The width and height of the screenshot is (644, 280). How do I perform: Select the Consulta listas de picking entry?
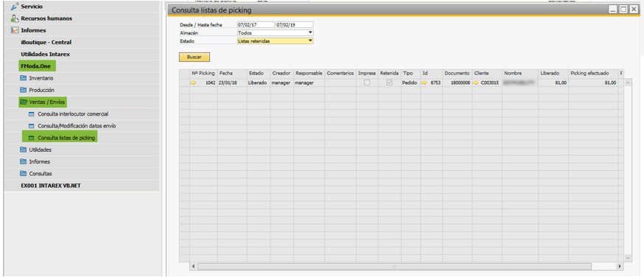66,138
